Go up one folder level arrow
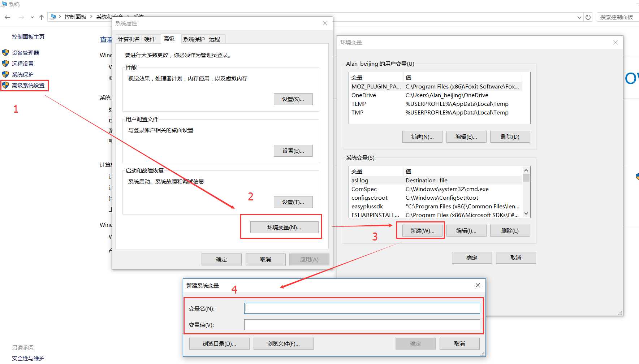639x364 pixels. (x=42, y=17)
